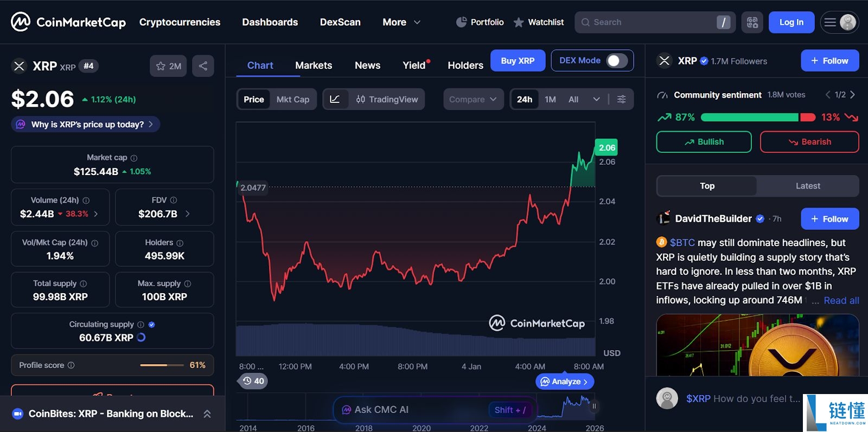Click the Community sentiment bar
This screenshot has height=432, width=868.
tap(758, 117)
